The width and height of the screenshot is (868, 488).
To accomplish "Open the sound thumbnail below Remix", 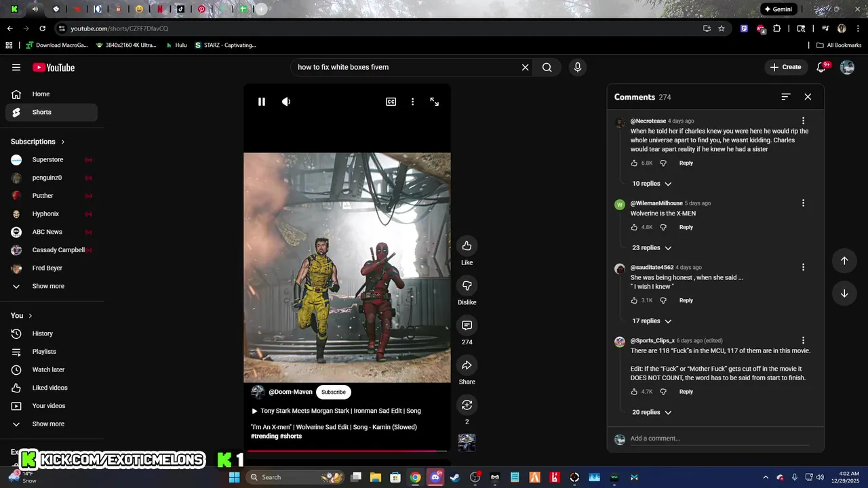I will tap(467, 443).
